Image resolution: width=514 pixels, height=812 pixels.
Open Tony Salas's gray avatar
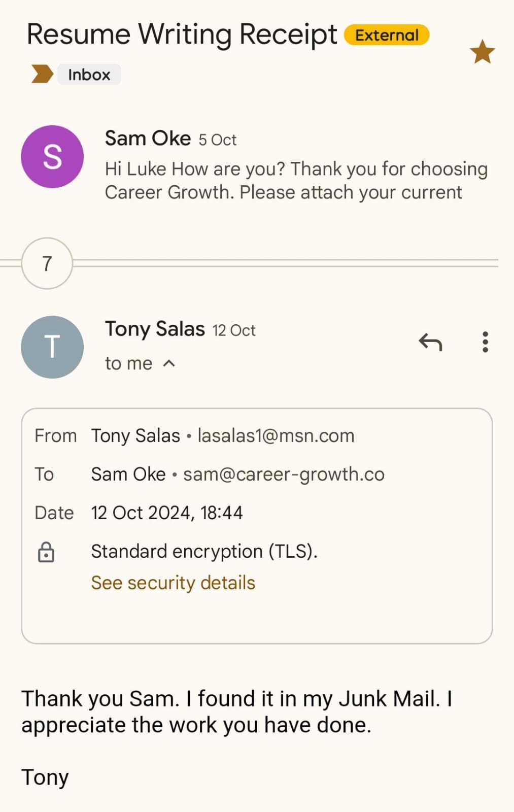[52, 347]
